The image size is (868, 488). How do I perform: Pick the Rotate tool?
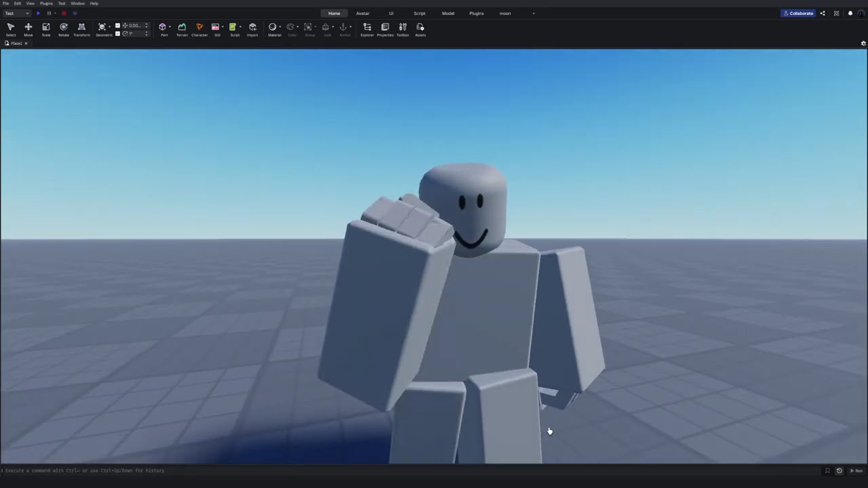[63, 29]
